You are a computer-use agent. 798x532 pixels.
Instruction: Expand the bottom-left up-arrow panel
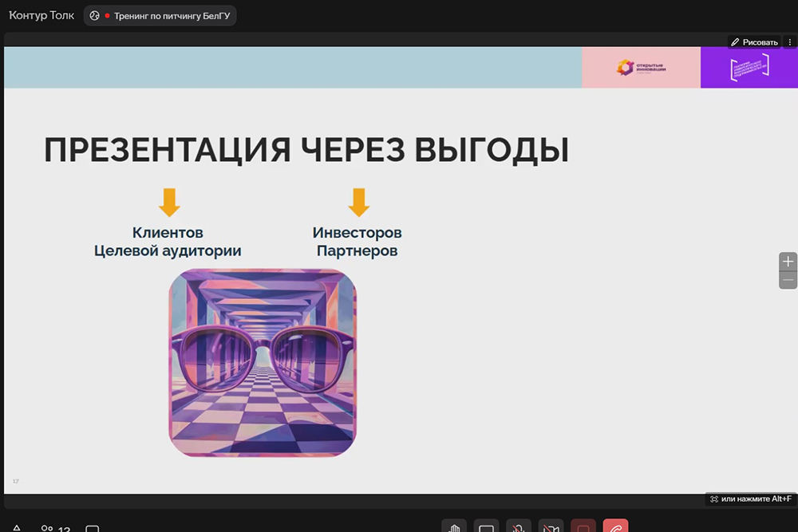pos(17,529)
